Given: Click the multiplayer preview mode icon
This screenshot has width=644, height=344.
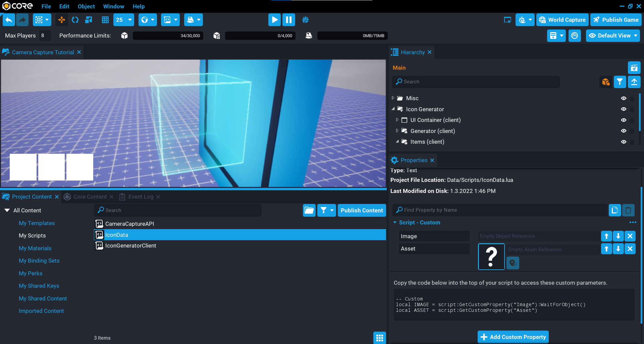Looking at the screenshot, I should [305, 20].
